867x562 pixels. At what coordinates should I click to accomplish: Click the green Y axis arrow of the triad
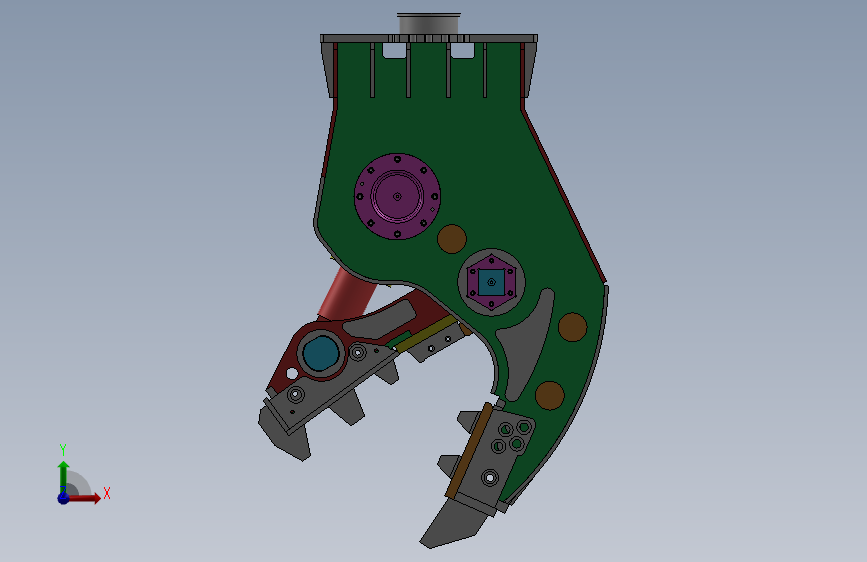64,477
